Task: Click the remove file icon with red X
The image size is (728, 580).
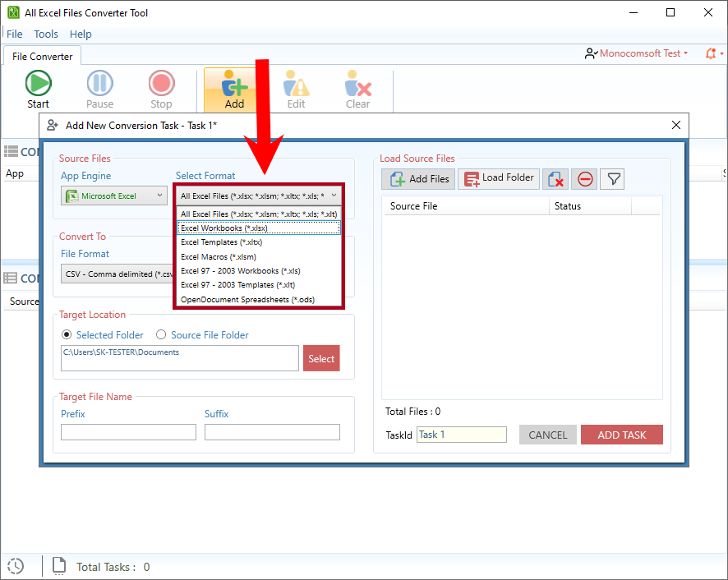Action: (x=555, y=178)
